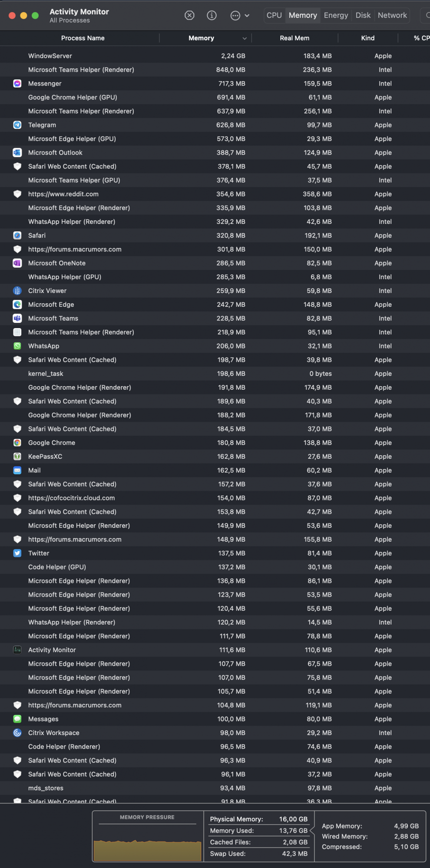
Task: Sort by the Process Name column header
Action: tap(83, 38)
